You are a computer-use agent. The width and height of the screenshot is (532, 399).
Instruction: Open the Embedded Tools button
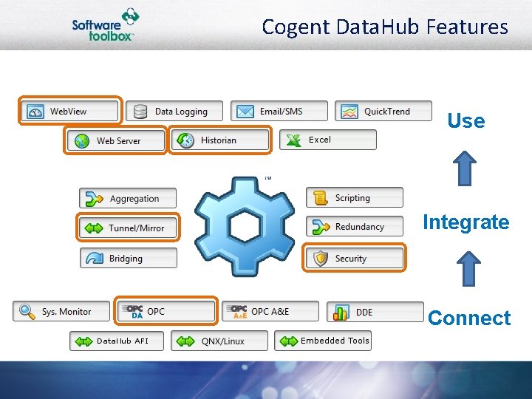323,341
